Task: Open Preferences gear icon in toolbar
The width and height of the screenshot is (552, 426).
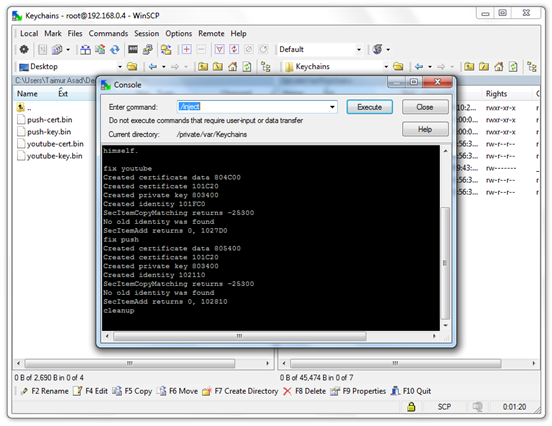Action: 24,49
